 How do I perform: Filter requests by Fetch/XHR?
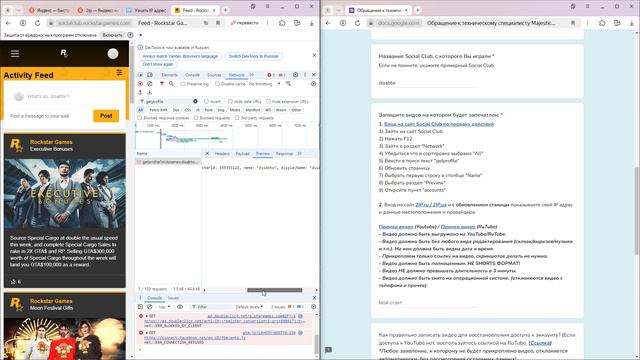pyautogui.click(x=158, y=110)
